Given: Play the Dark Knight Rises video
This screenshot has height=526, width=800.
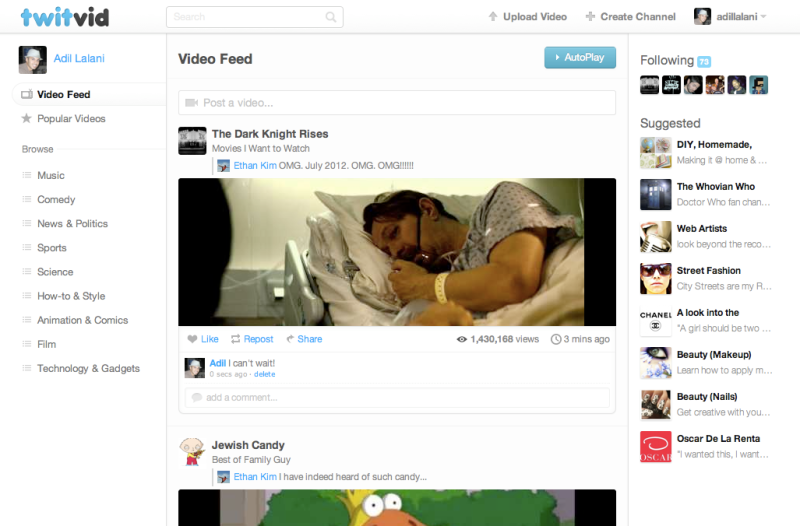Looking at the screenshot, I should (397, 252).
